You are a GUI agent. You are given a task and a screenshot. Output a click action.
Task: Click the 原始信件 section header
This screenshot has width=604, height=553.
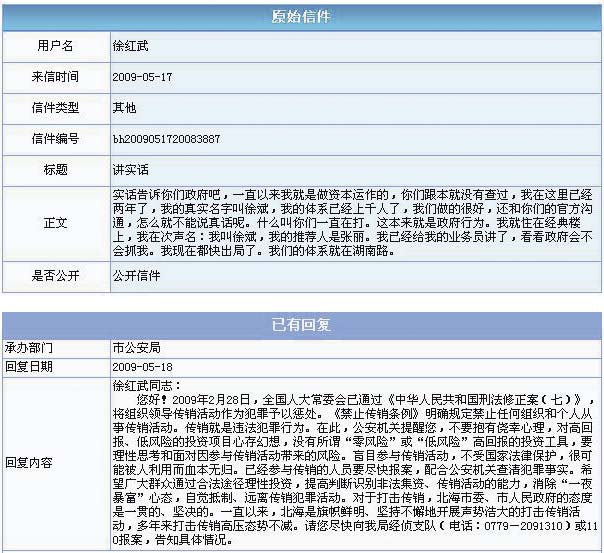tap(302, 17)
